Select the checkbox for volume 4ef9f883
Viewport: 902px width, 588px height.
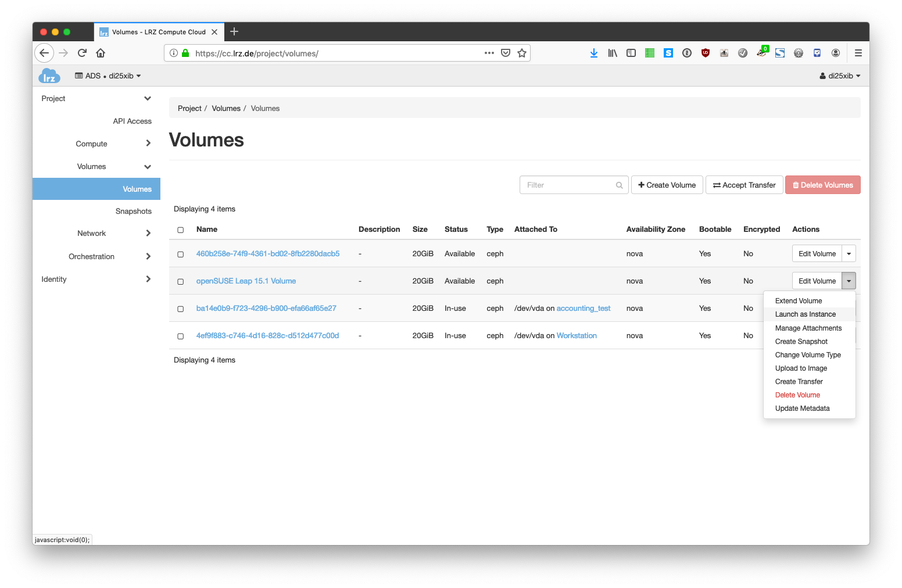[181, 336]
